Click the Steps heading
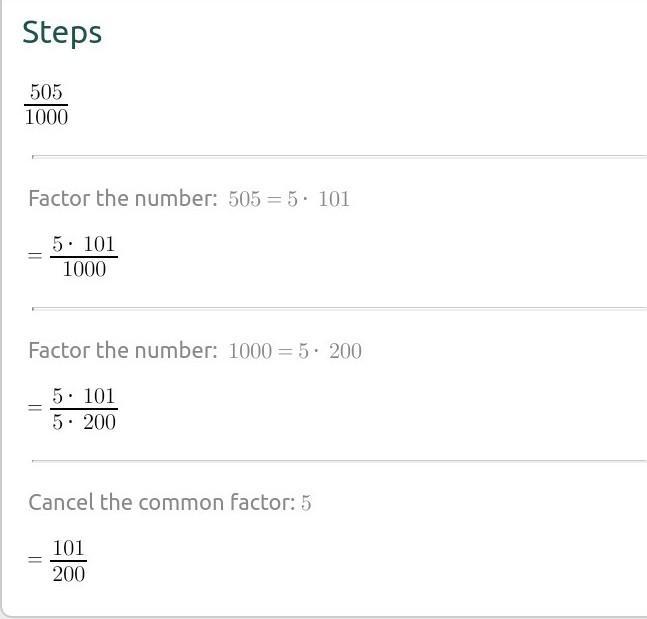Screen dimensions: 647x619 click(x=62, y=32)
